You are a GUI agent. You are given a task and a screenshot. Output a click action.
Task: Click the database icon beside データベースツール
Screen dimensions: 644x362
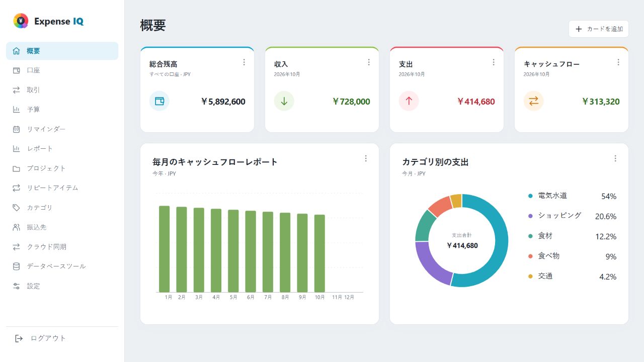(x=17, y=266)
